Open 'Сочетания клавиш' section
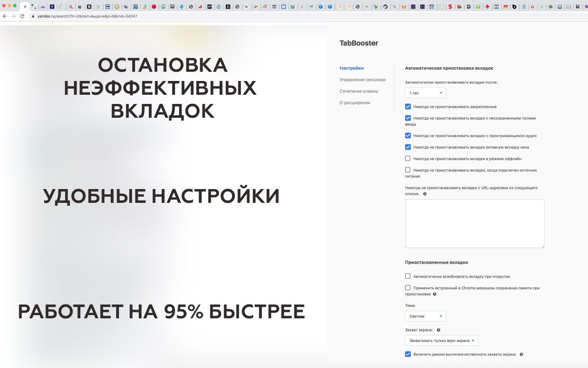The height and width of the screenshot is (368, 588). [x=359, y=91]
